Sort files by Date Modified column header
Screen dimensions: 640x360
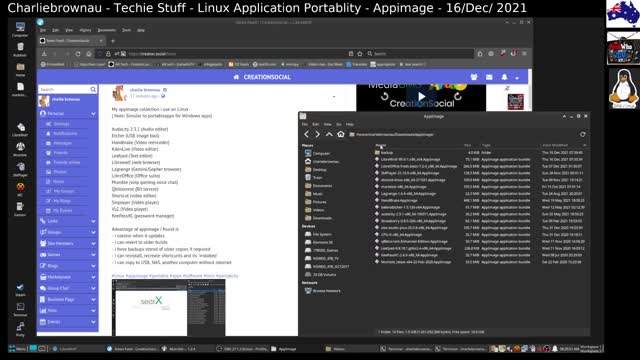(555, 145)
